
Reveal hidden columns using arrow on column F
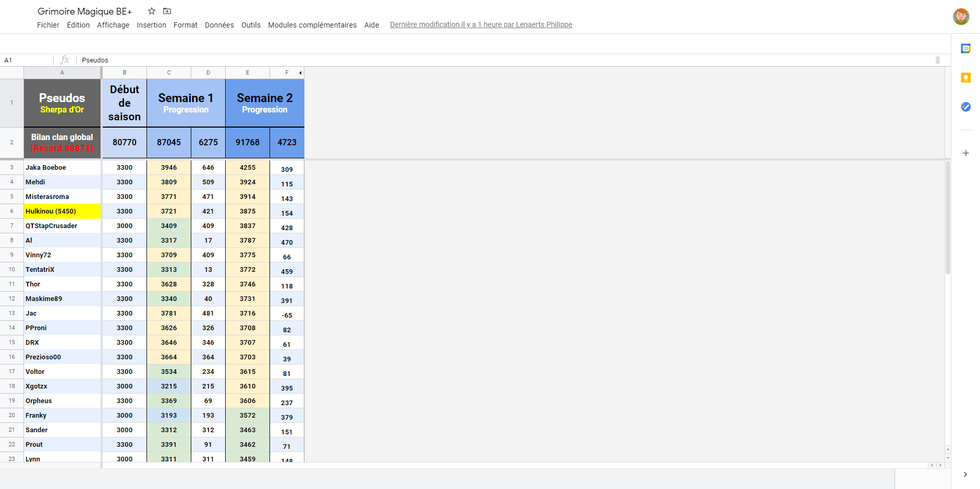(300, 73)
